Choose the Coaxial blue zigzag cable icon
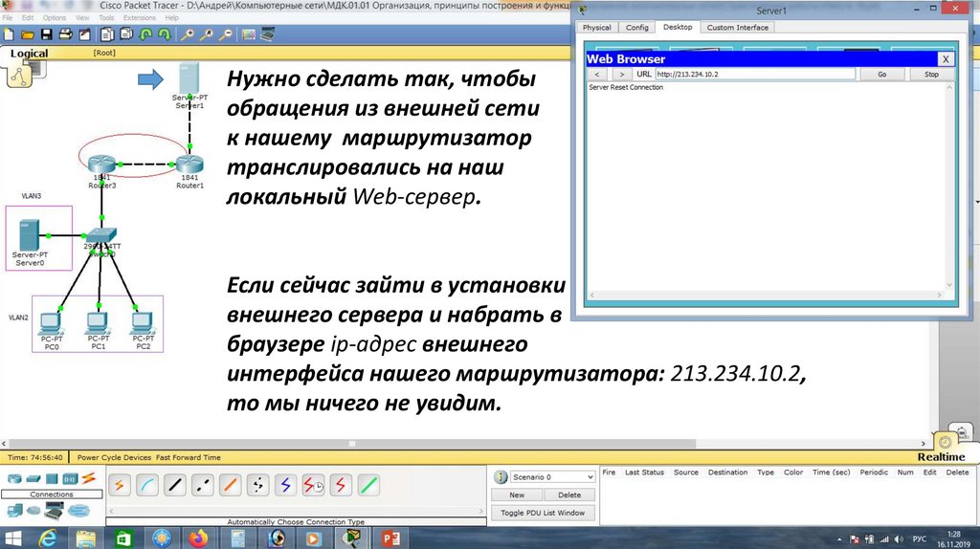 (285, 485)
